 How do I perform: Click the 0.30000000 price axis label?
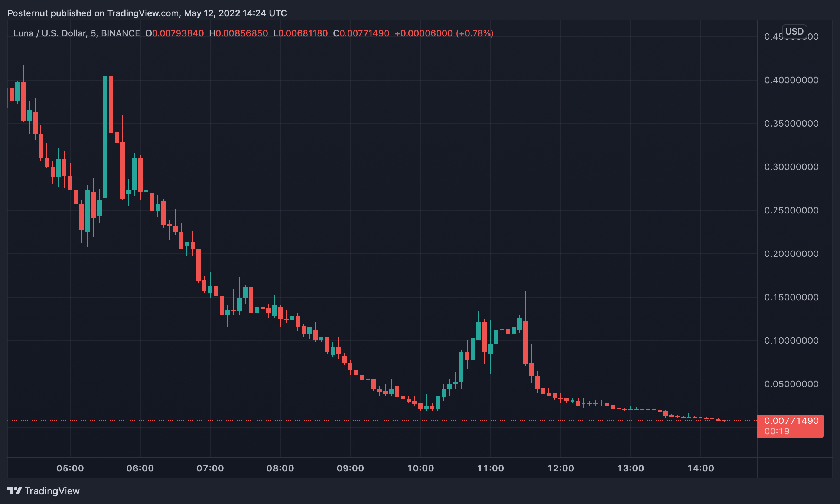[x=791, y=167]
